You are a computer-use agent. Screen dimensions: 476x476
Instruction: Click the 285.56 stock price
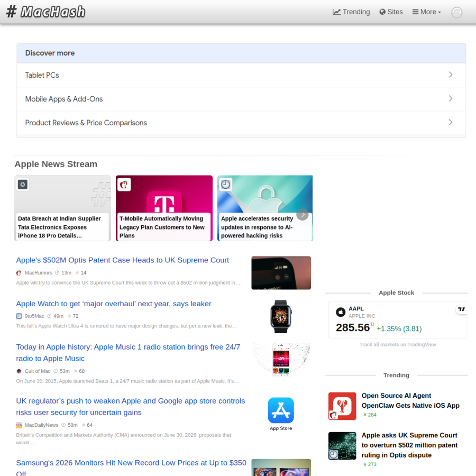click(x=353, y=327)
